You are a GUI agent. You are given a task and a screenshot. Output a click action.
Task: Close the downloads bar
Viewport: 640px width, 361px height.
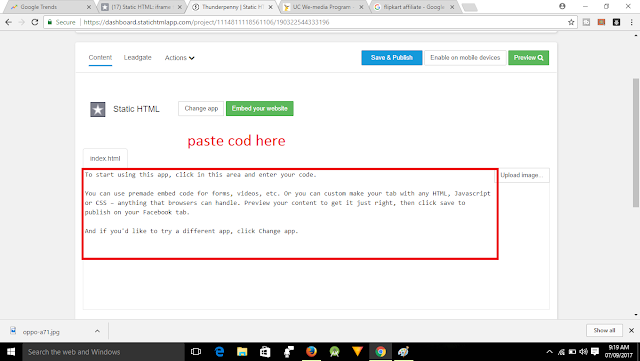[631, 330]
